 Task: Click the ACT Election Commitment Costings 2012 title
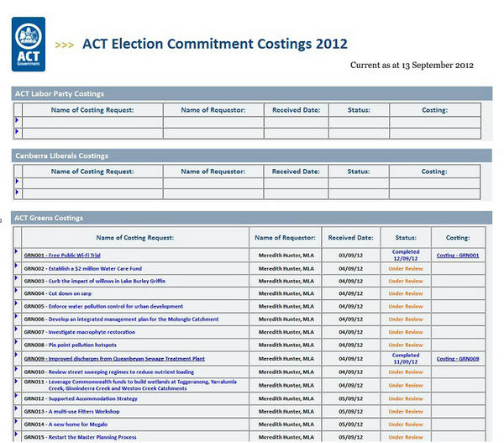215,44
